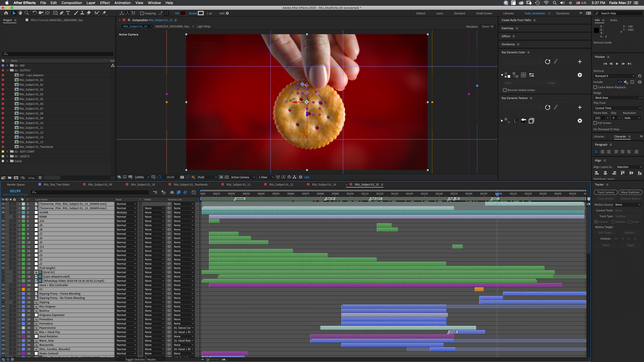Open the 1 View layout dropdown
644x362 pixels.
(266, 177)
